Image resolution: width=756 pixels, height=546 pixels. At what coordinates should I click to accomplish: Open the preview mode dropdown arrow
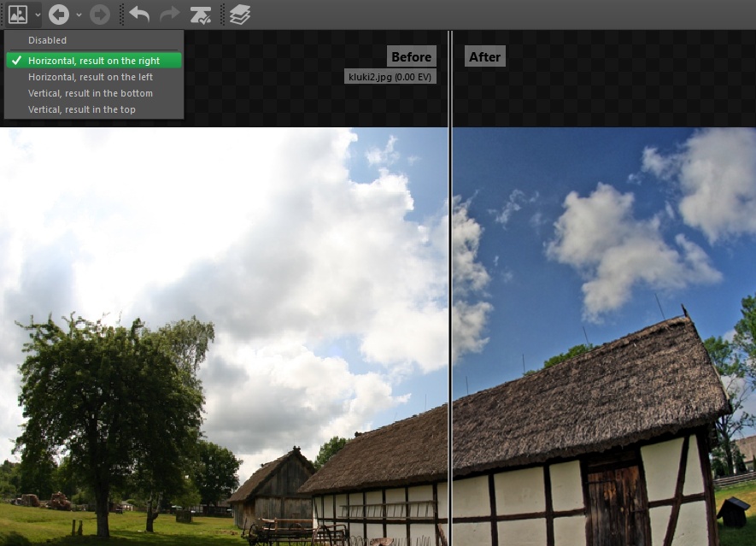coord(38,15)
